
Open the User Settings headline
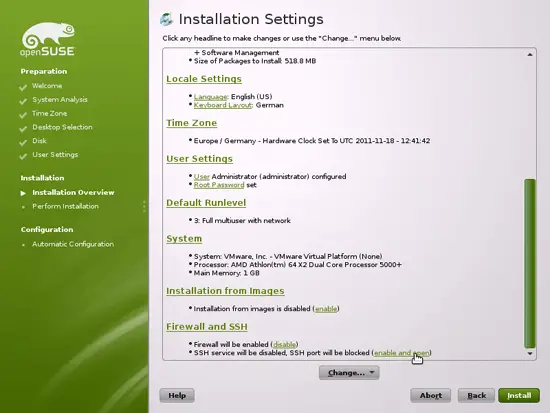coord(199,159)
